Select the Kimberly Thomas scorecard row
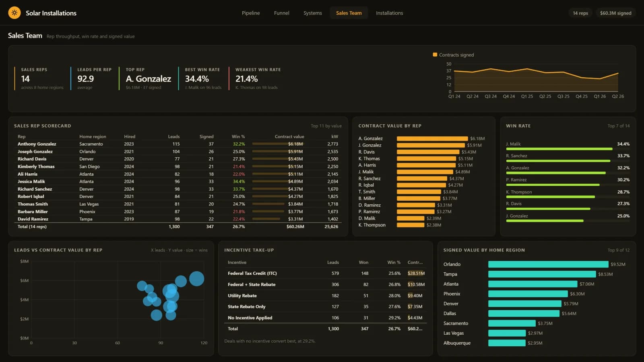 click(178, 167)
